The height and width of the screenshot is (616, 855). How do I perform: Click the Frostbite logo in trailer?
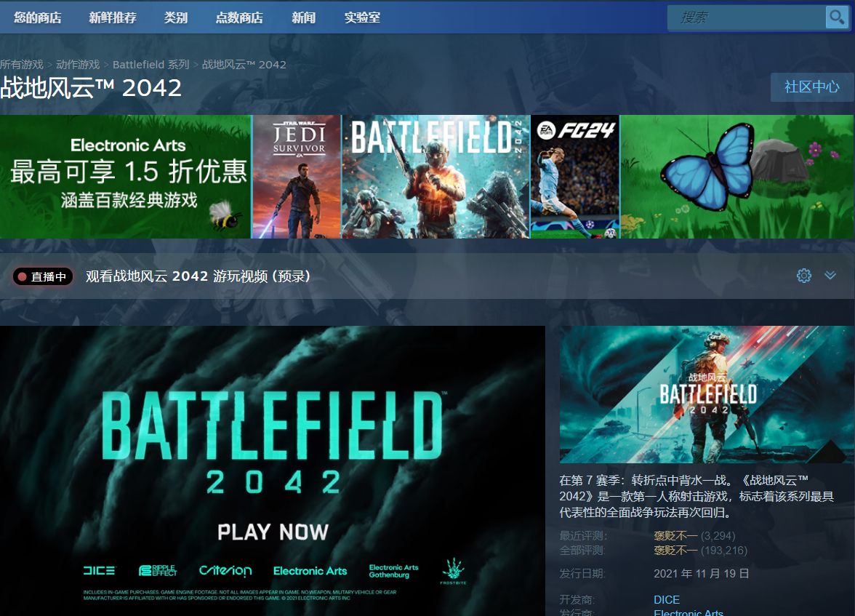click(453, 571)
